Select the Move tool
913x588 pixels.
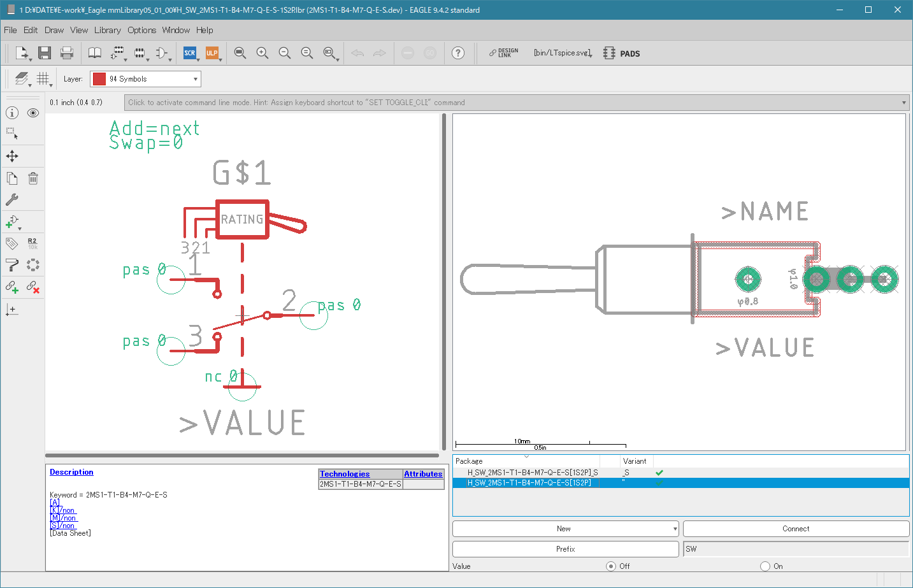[x=12, y=156]
